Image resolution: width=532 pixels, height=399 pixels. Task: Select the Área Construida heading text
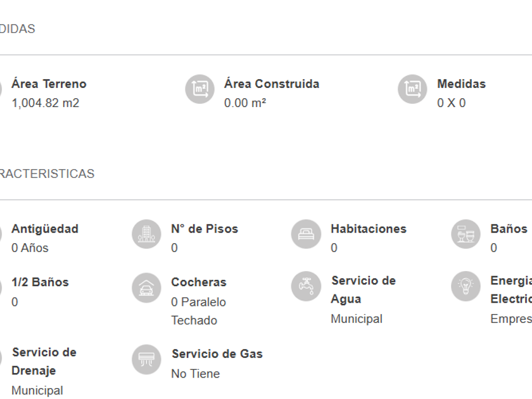click(272, 84)
